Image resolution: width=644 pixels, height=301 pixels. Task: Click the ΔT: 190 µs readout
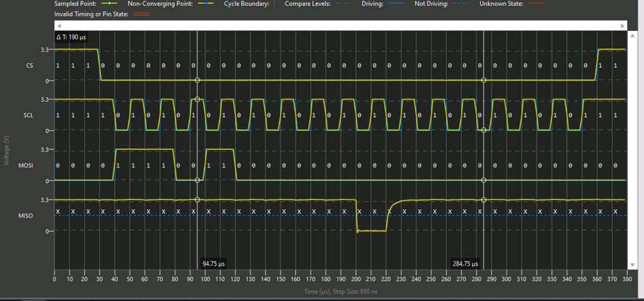pyautogui.click(x=71, y=37)
